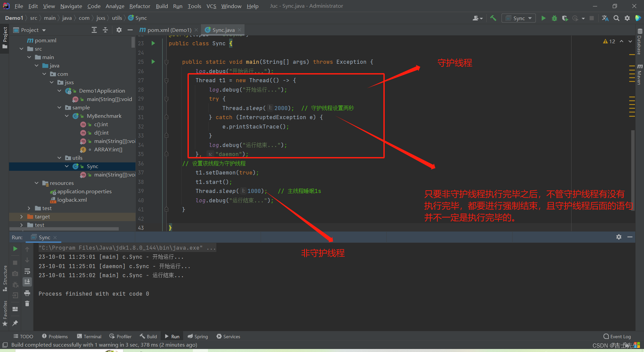The width and height of the screenshot is (644, 352).
Task: Collapse MyBenchmark class node
Action: [67, 116]
